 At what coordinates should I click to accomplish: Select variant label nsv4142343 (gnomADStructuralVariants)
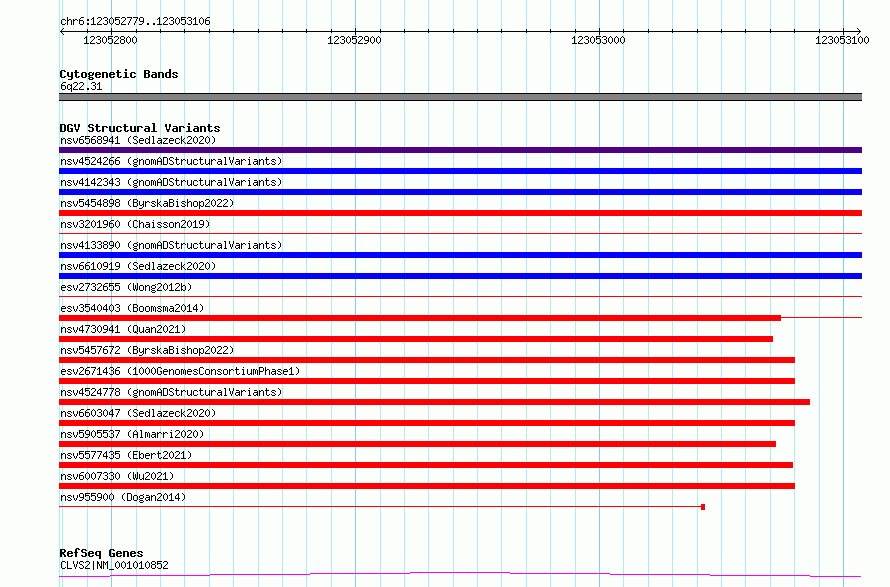tap(171, 182)
